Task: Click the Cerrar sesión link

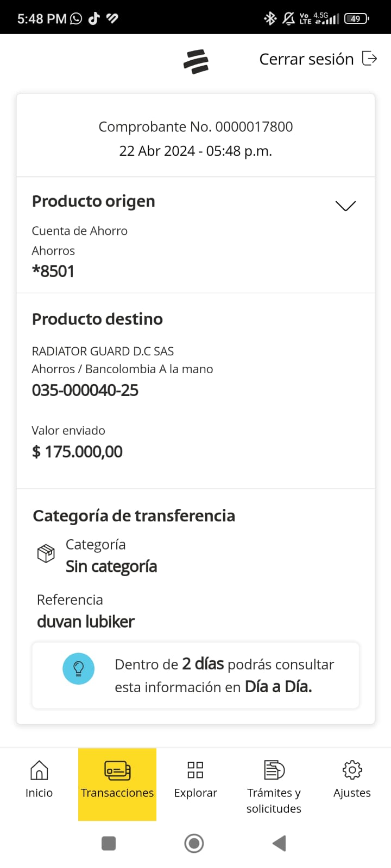Action: 306,59
